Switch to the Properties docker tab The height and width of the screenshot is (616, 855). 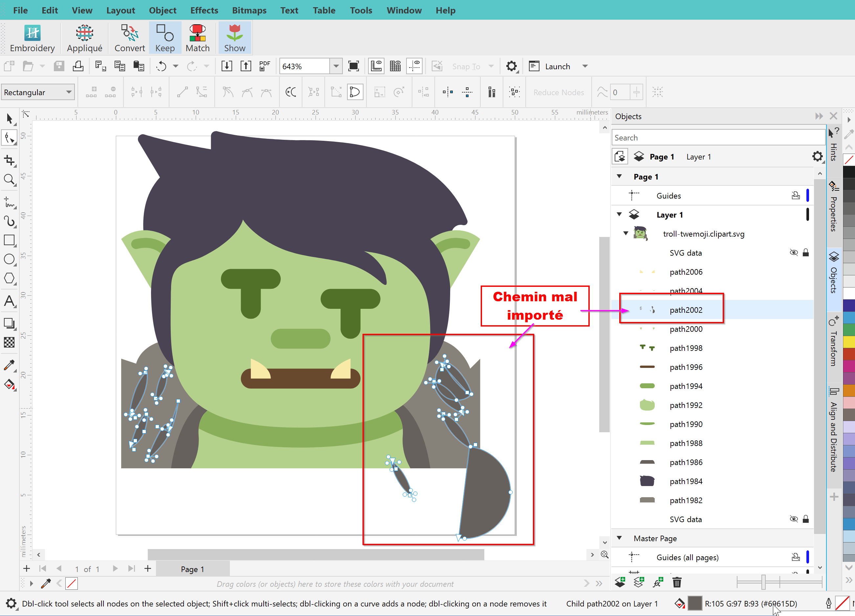pos(834,206)
